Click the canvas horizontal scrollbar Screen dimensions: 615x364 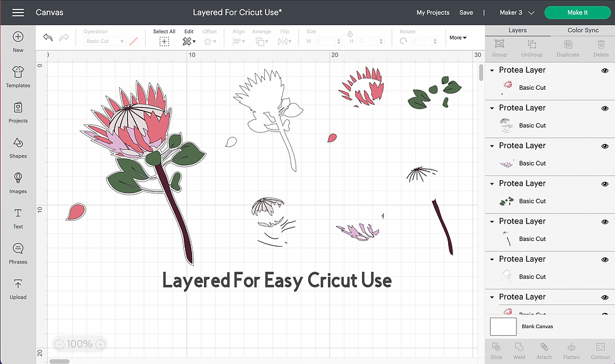pos(59,361)
